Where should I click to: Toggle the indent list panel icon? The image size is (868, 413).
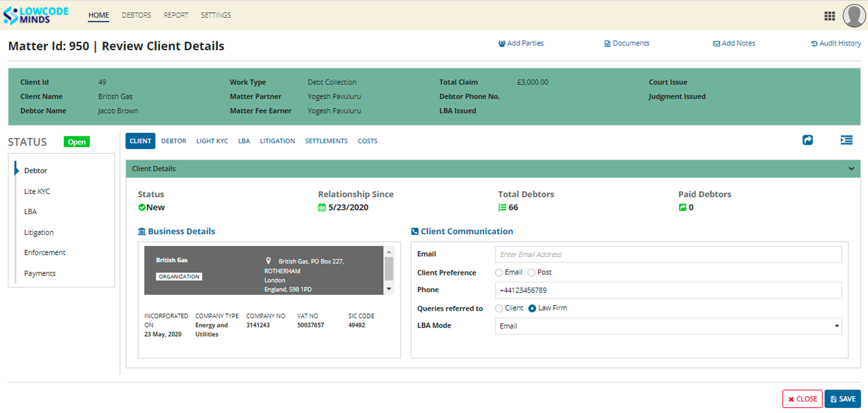(x=846, y=140)
